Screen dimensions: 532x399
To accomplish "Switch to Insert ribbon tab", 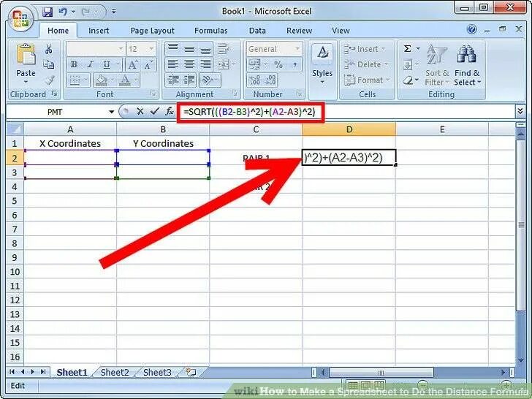I will [99, 31].
